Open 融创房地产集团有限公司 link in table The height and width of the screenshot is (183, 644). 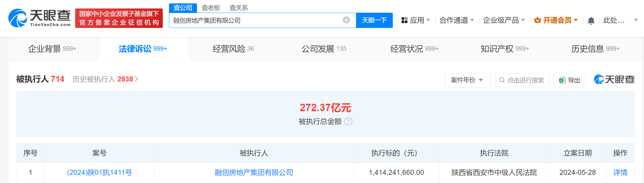coord(254,173)
